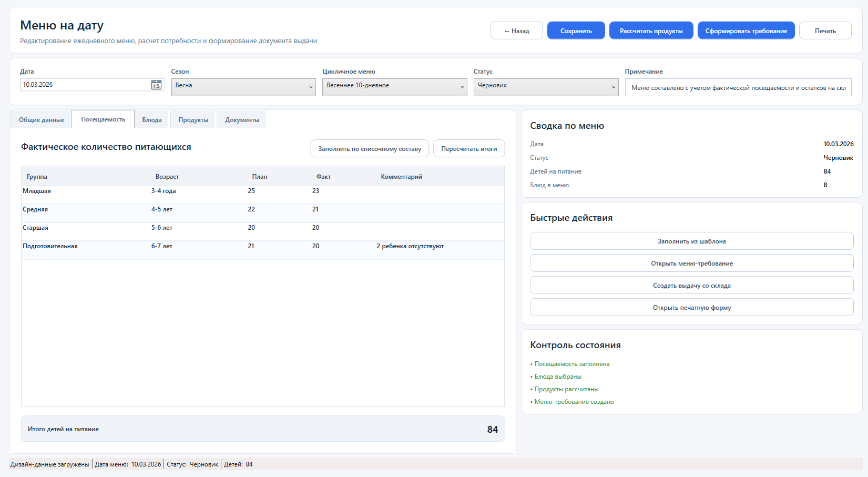The width and height of the screenshot is (868, 477).
Task: Click Пересчитать итоги button
Action: 468,149
